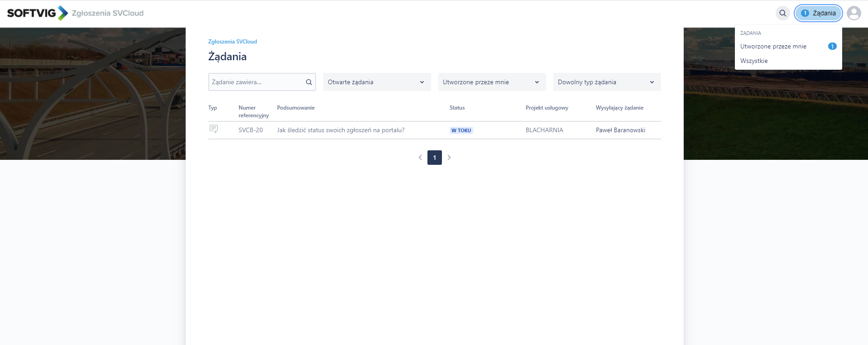
Task: Open the user profile avatar menu
Action: 854,13
